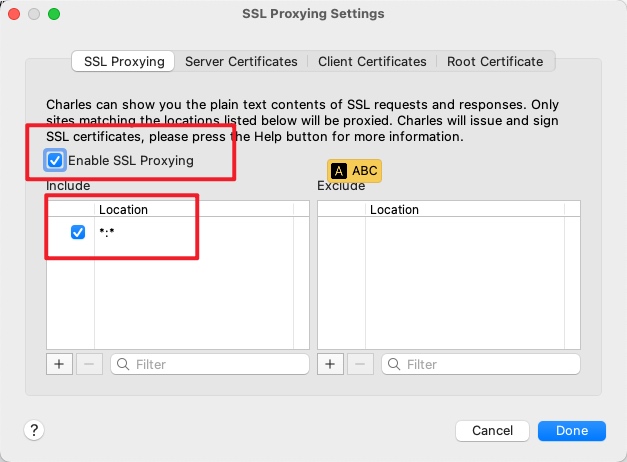Toggle the Enable SSL Proxying checkbox
Screen dimensions: 627x462
[55, 160]
